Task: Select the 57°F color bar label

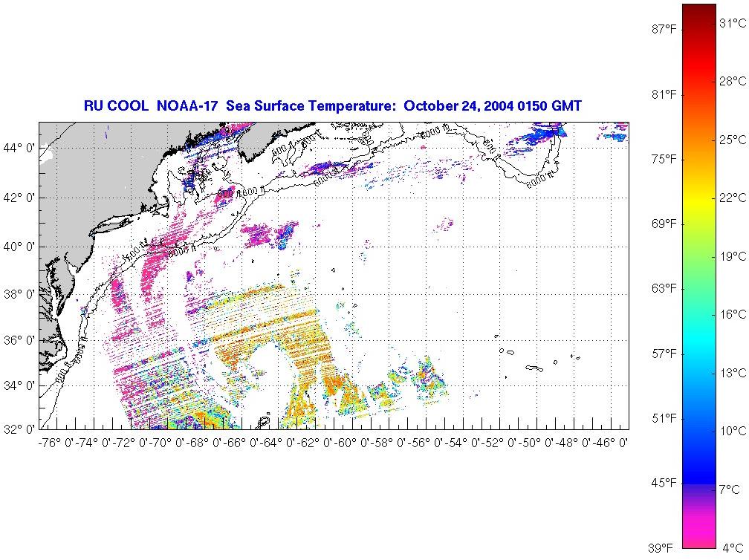Action: pyautogui.click(x=664, y=354)
